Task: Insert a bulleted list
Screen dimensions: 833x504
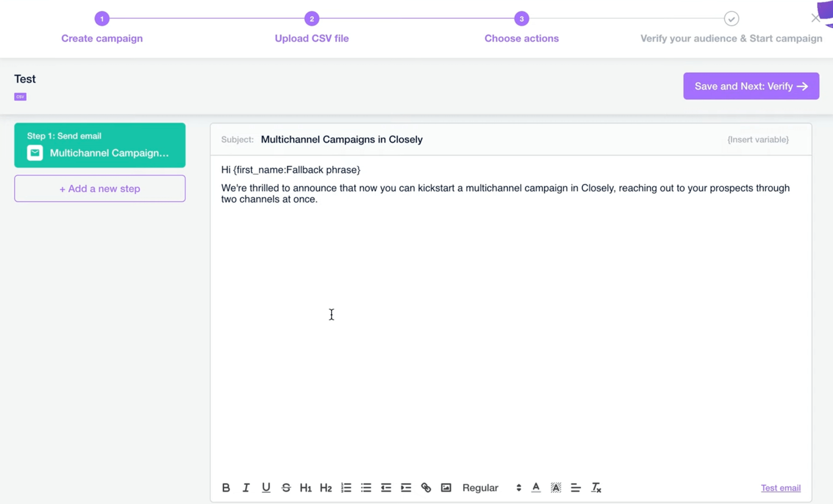Action: pos(366,487)
